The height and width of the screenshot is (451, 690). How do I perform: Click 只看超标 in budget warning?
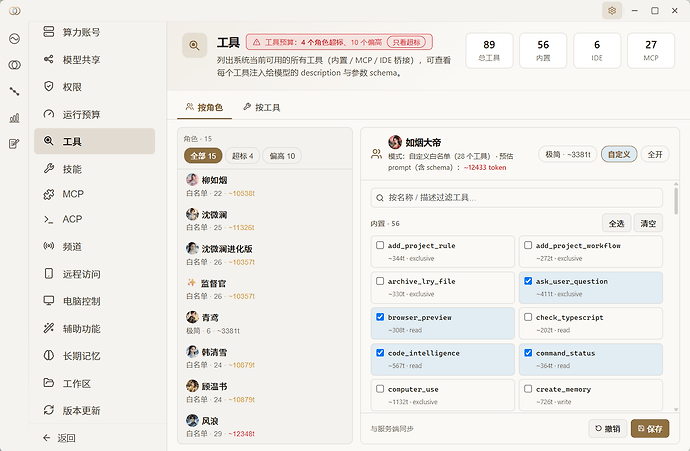(406, 42)
